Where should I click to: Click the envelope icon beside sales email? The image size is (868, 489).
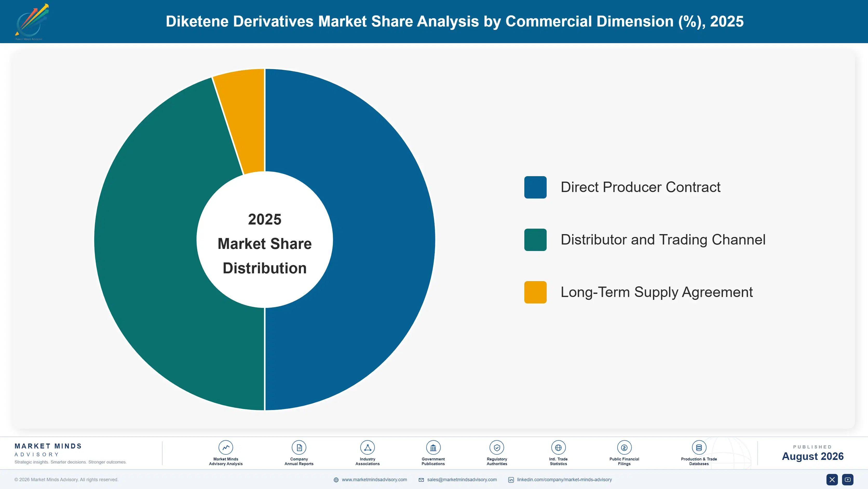(421, 480)
